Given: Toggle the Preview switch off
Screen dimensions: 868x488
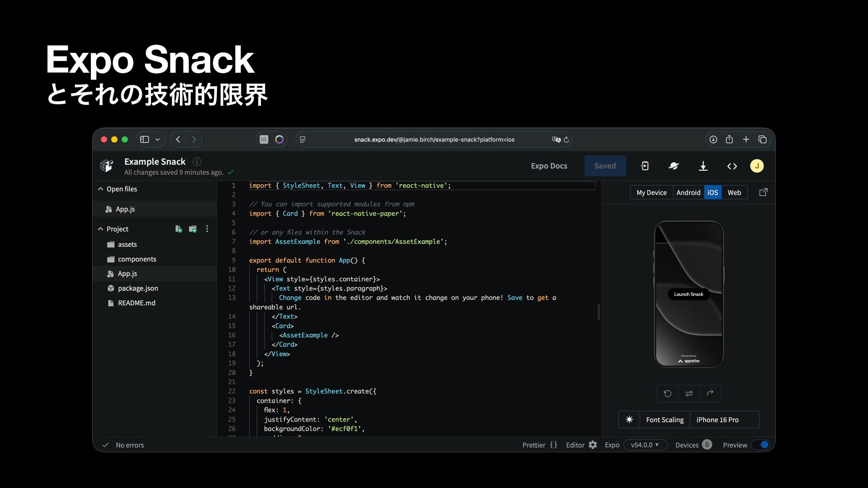Looking at the screenshot, I should coord(760,445).
